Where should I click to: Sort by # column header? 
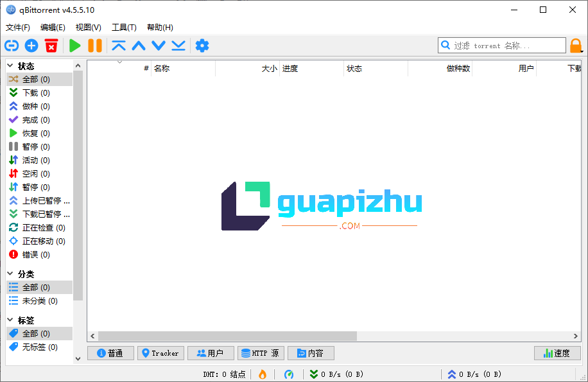click(x=119, y=68)
